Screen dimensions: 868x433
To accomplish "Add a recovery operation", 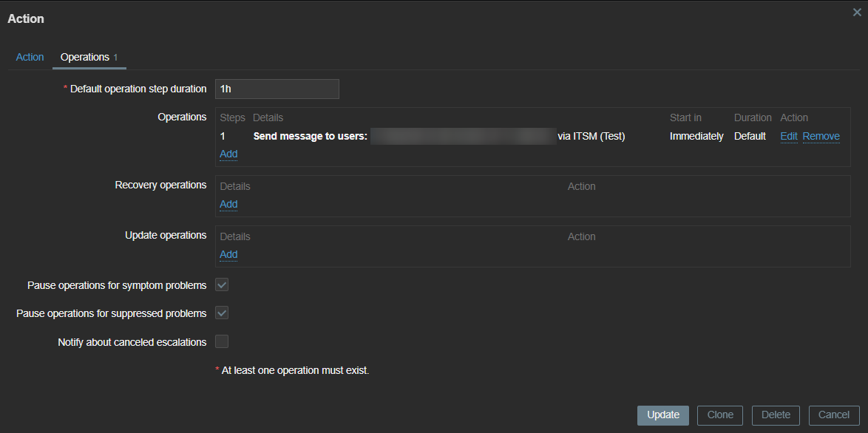I will click(x=228, y=204).
